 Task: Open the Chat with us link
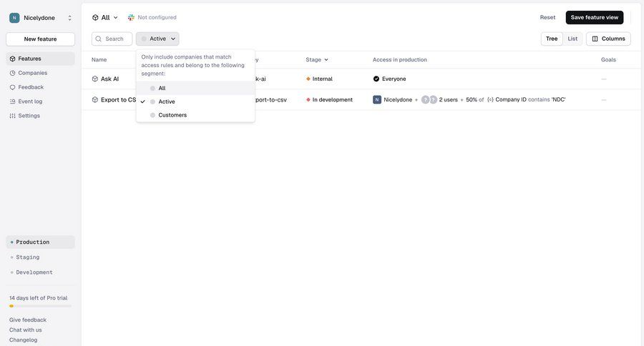[26, 330]
